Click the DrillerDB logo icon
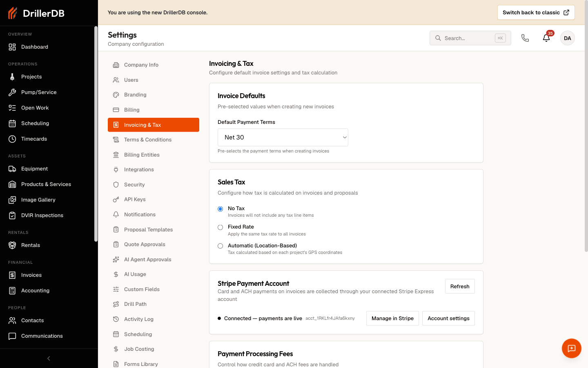This screenshot has width=588, height=368. 13,13
